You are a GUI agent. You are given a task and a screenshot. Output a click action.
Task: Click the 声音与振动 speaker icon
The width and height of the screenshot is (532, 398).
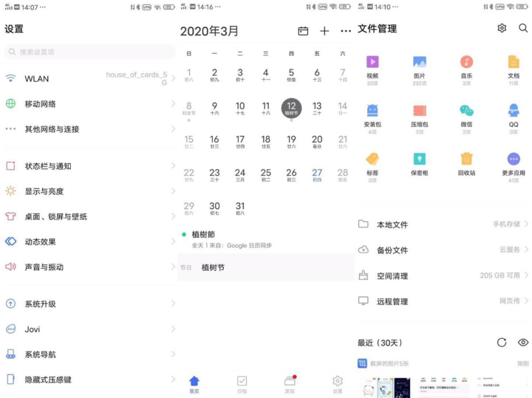pyautogui.click(x=11, y=267)
